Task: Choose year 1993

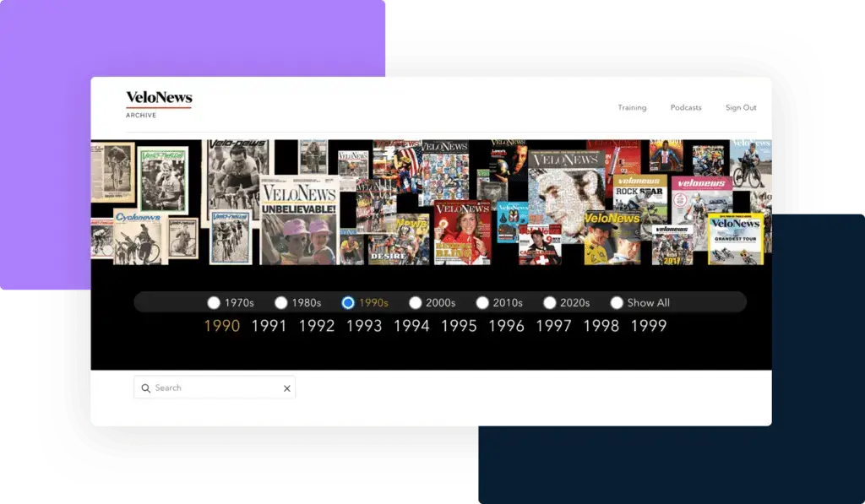Action: pyautogui.click(x=364, y=326)
